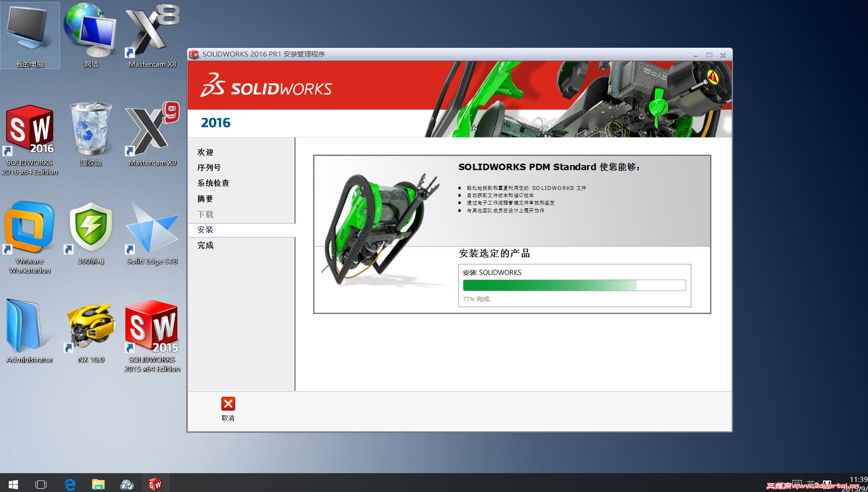
Task: Launch SOLIDWORKS 2015 x64 Edition shortcut
Action: [x=152, y=336]
